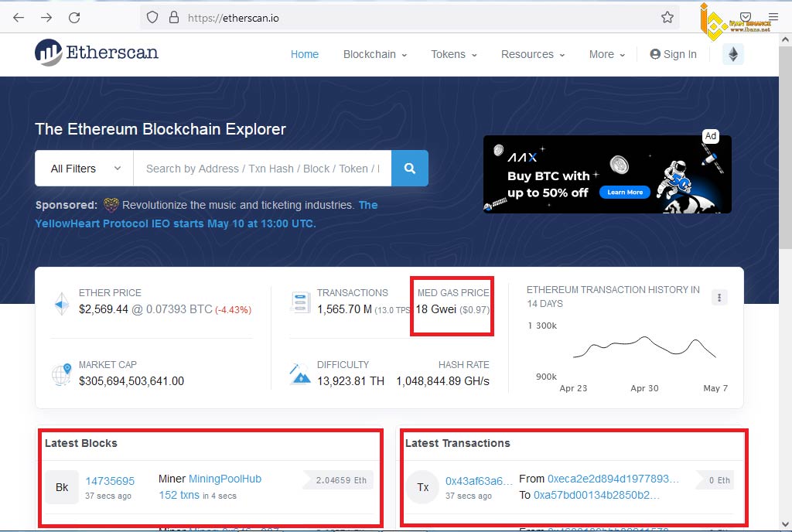Open the All Filters dropdown
Screen dimensions: 792x532
point(84,168)
